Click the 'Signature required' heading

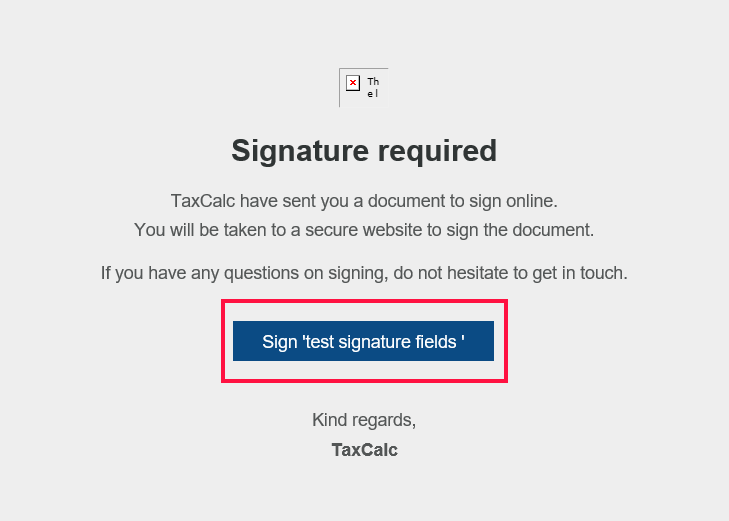pyautogui.click(x=364, y=150)
